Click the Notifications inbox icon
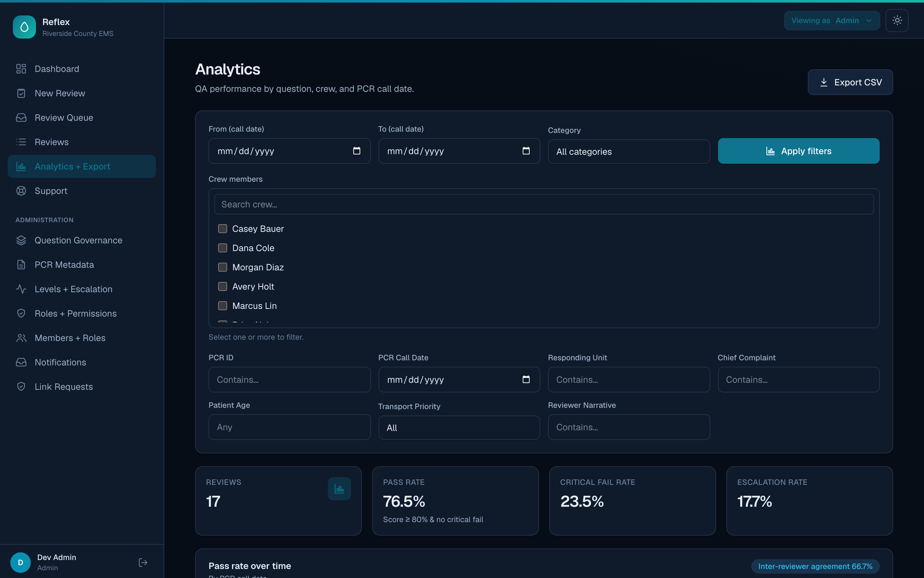 tap(21, 363)
